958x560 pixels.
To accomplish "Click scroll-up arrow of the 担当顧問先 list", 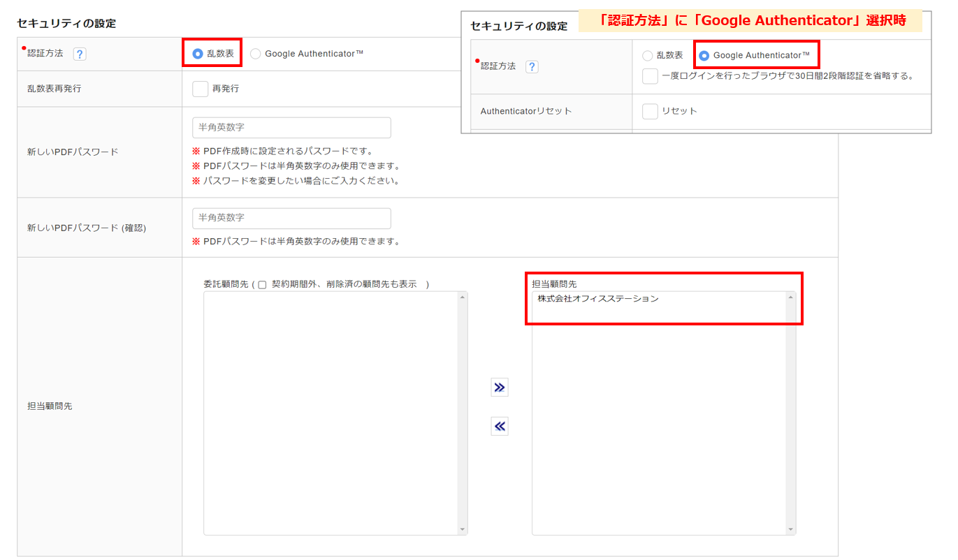I will [x=790, y=298].
